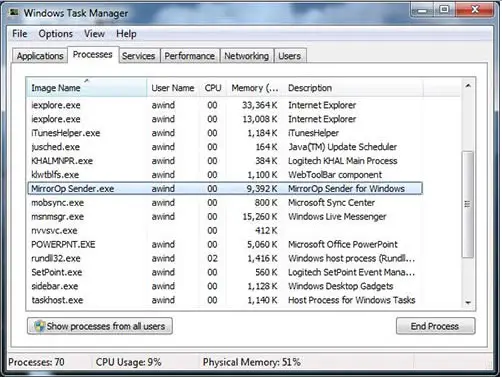Select the klwtblfs.exe process
Viewport: 502px width, 377px height.
(x=225, y=175)
